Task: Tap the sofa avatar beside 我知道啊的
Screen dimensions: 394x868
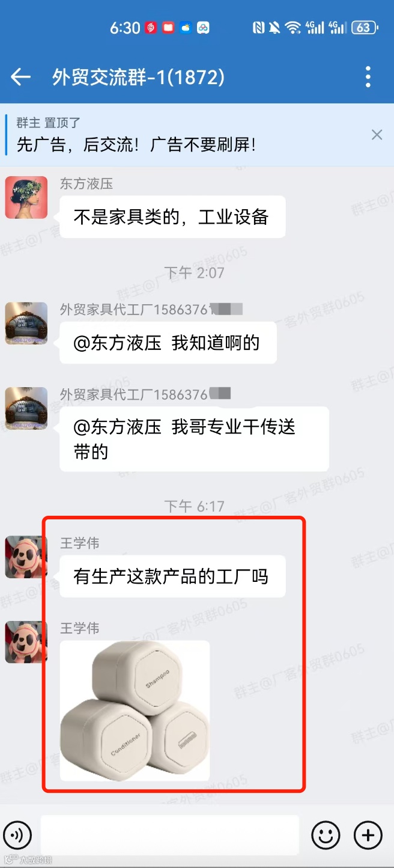Action: coord(26,323)
